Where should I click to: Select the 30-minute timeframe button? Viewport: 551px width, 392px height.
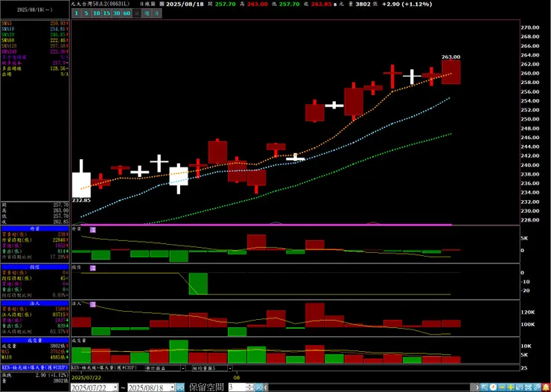116,14
